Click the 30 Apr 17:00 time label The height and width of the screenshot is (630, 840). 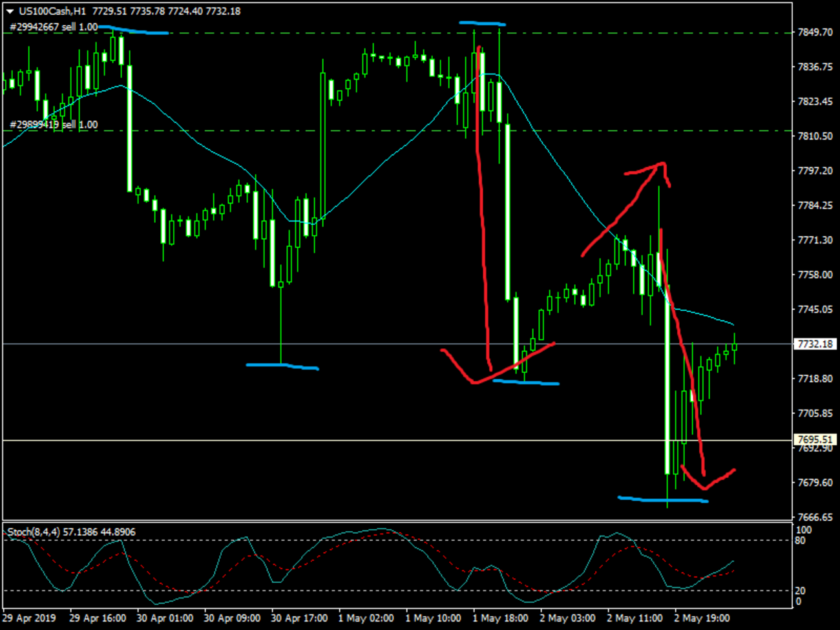point(299,618)
